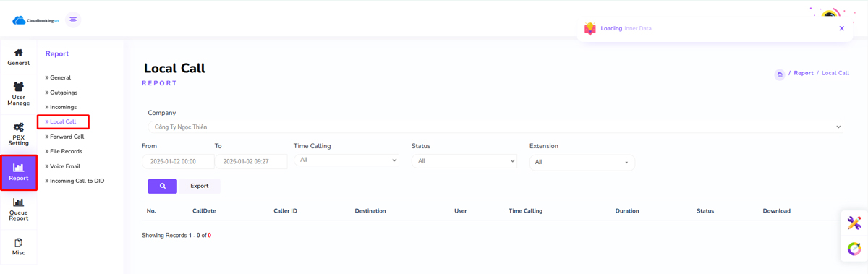Open Queue Report chart icon
This screenshot has width=868, height=274.
(x=18, y=202)
